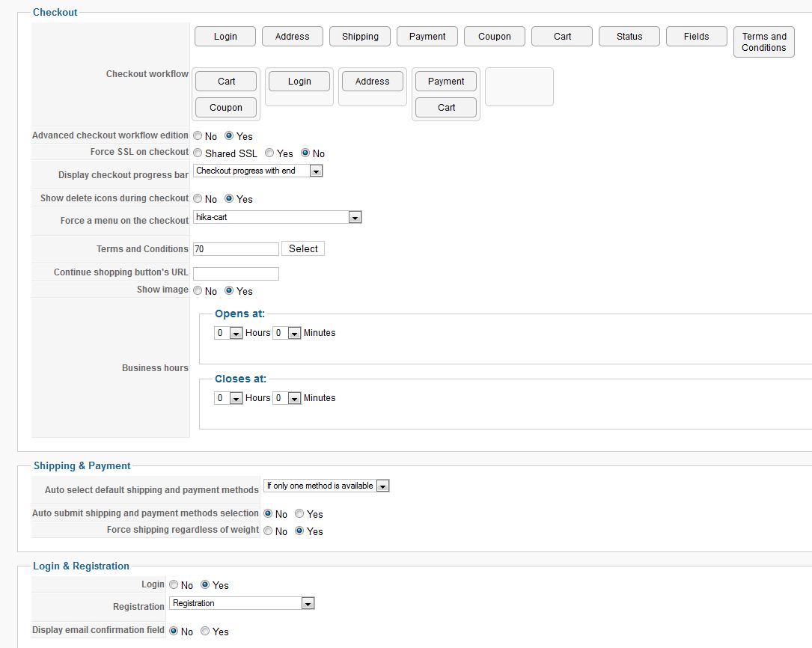Set Advanced checkout workflow edition to No
The height and width of the screenshot is (648, 812).
coord(198,136)
